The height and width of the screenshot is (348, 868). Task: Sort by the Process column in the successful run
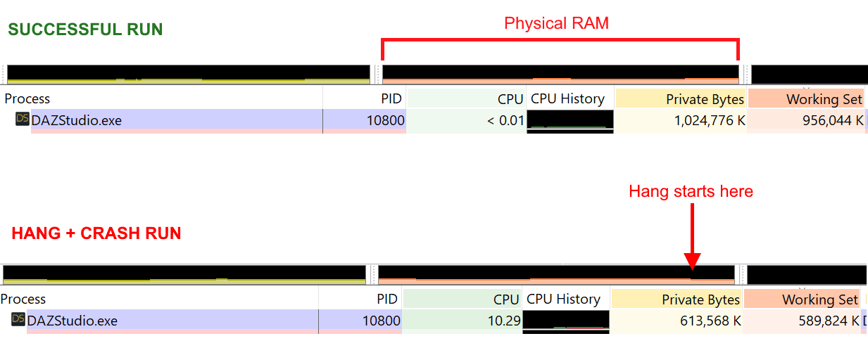(x=28, y=99)
